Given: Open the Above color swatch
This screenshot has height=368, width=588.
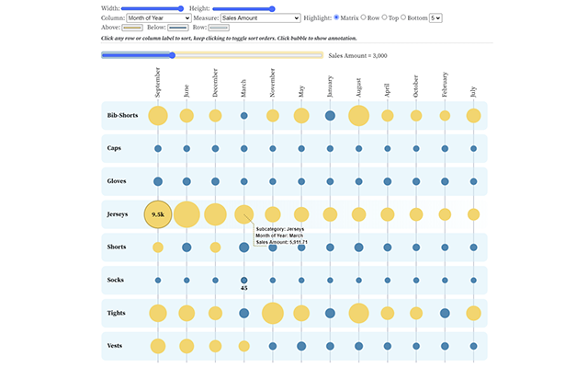Looking at the screenshot, I should (x=132, y=28).
